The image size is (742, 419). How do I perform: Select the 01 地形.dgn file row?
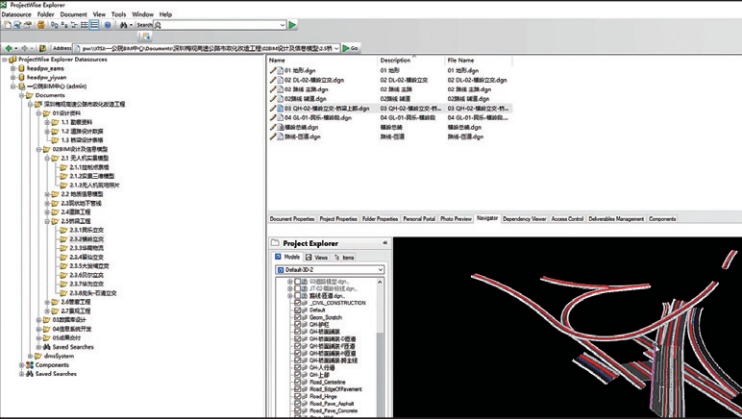click(390, 71)
